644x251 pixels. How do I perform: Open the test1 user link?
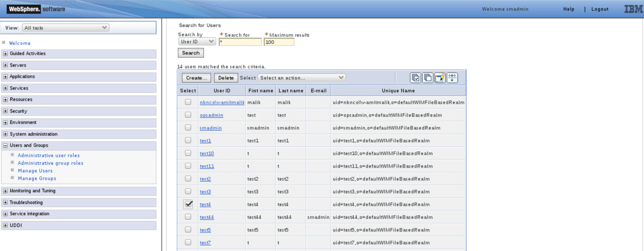click(x=205, y=141)
